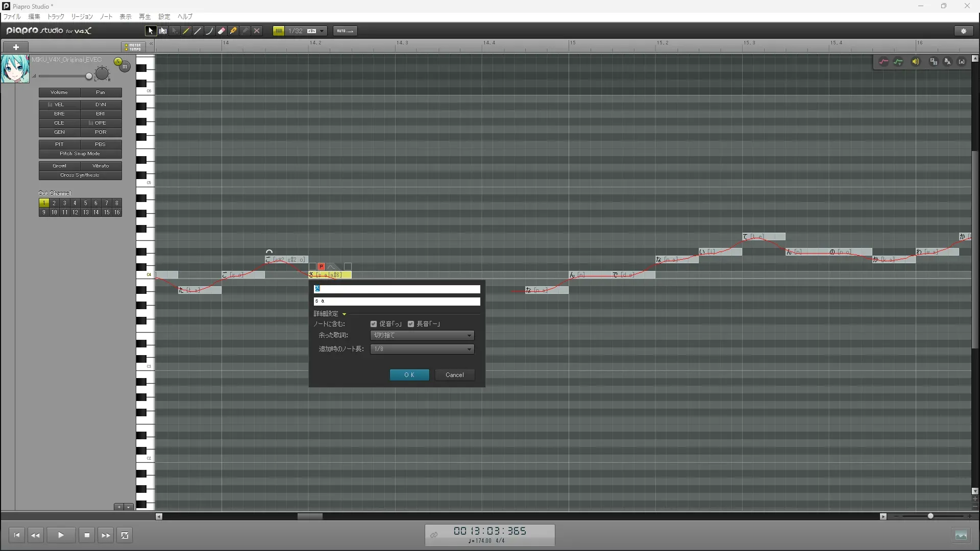Open the トラック menu
Image resolution: width=980 pixels, height=551 pixels.
[56, 16]
